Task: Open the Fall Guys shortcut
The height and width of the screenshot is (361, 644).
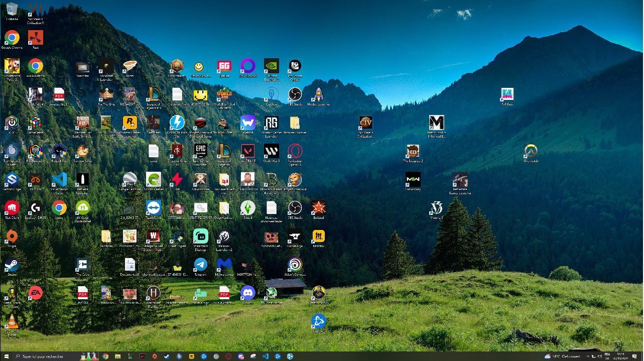Action: click(x=507, y=94)
